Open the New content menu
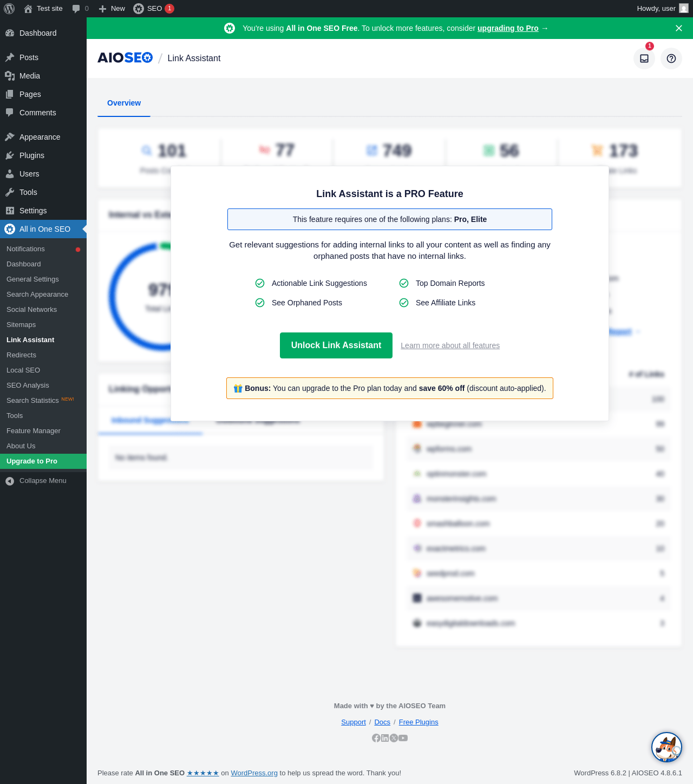693x784 pixels. (x=112, y=9)
